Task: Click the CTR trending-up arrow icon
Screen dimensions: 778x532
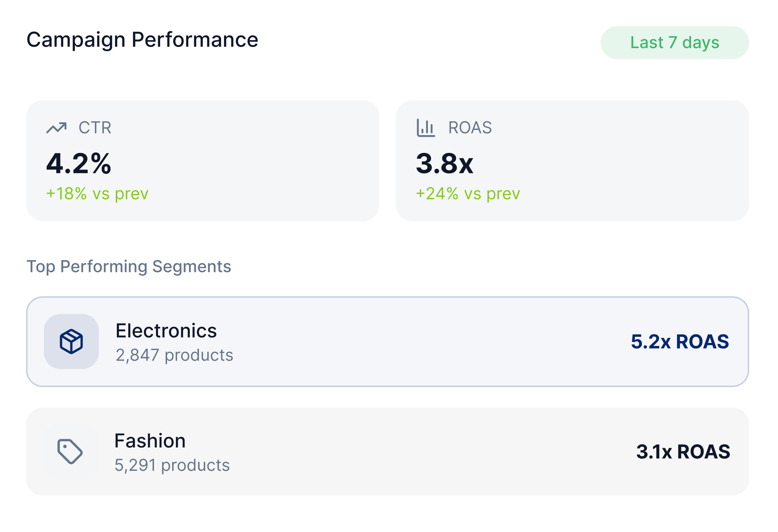Action: (56, 128)
